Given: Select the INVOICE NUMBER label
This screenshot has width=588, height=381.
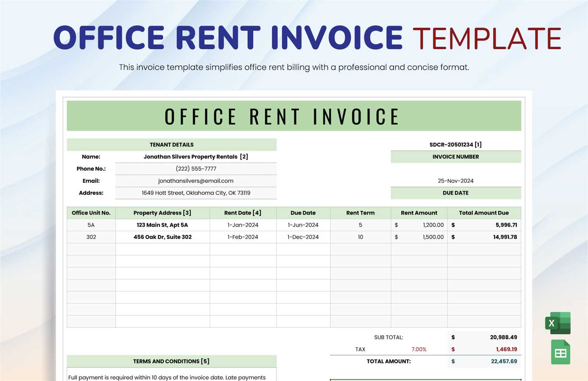Looking at the screenshot, I should pyautogui.click(x=456, y=157).
